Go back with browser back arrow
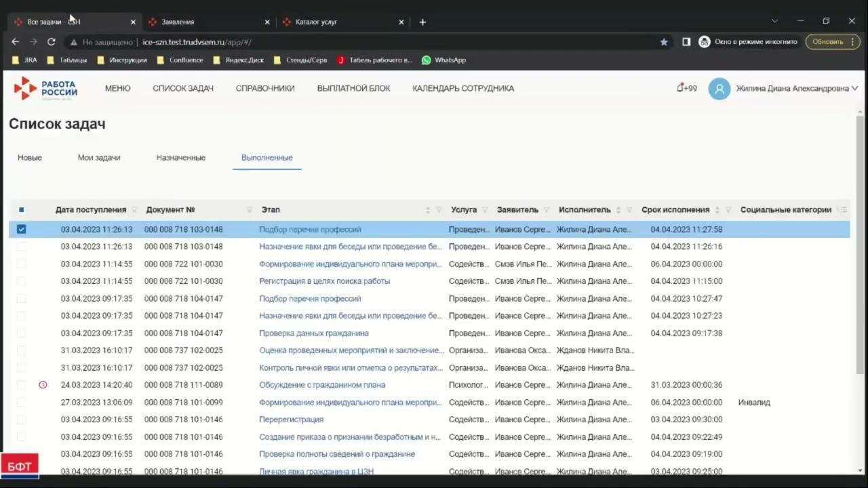 (x=16, y=41)
